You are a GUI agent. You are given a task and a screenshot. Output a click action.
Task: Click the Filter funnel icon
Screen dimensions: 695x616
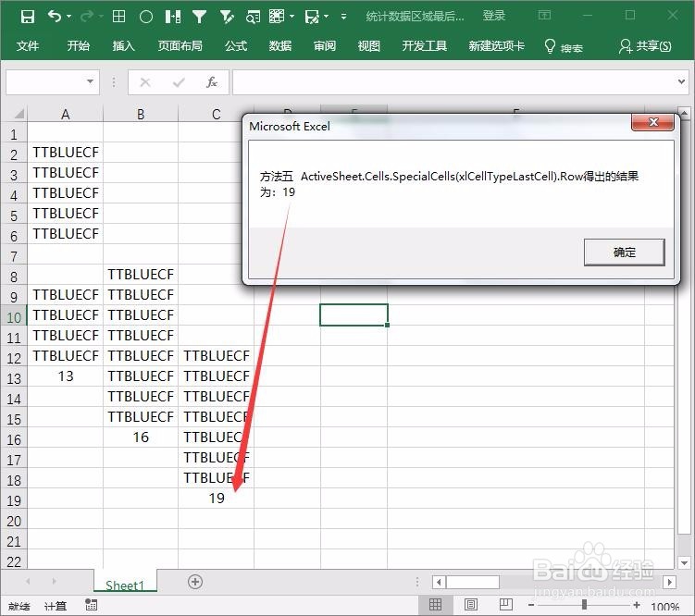point(200,18)
